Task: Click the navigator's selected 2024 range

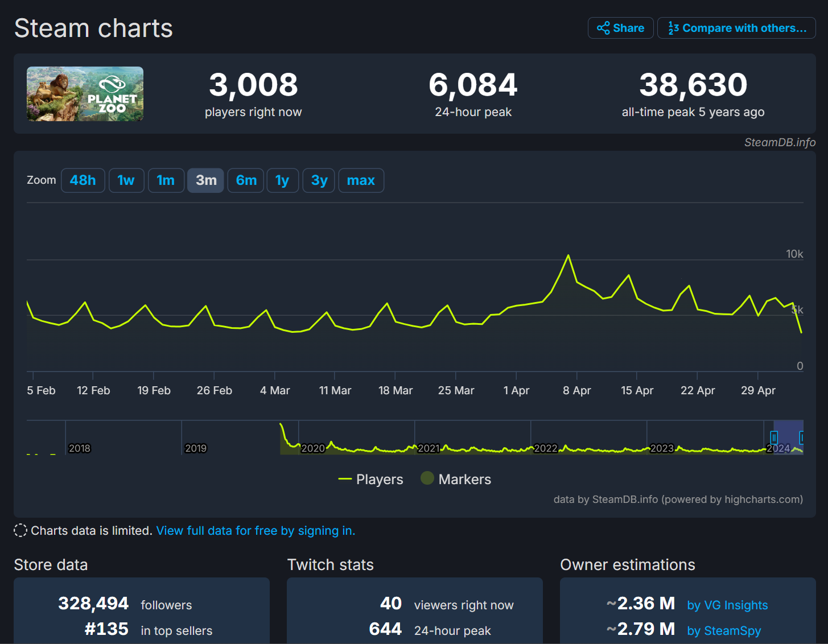Action: pyautogui.click(x=788, y=437)
